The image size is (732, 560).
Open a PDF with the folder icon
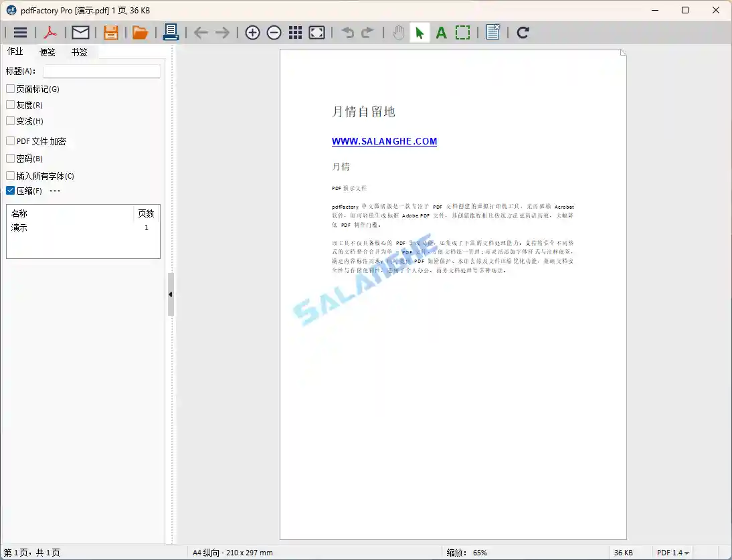point(140,31)
